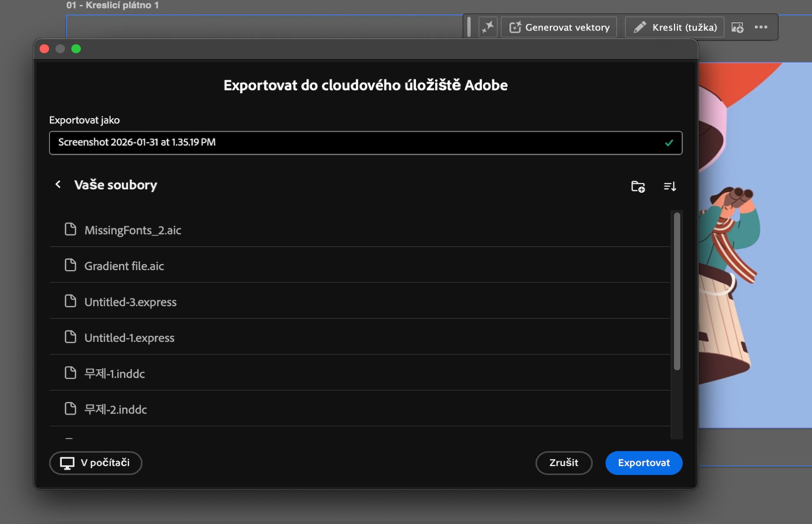Select the 무제-1.inddc file entry

(115, 373)
